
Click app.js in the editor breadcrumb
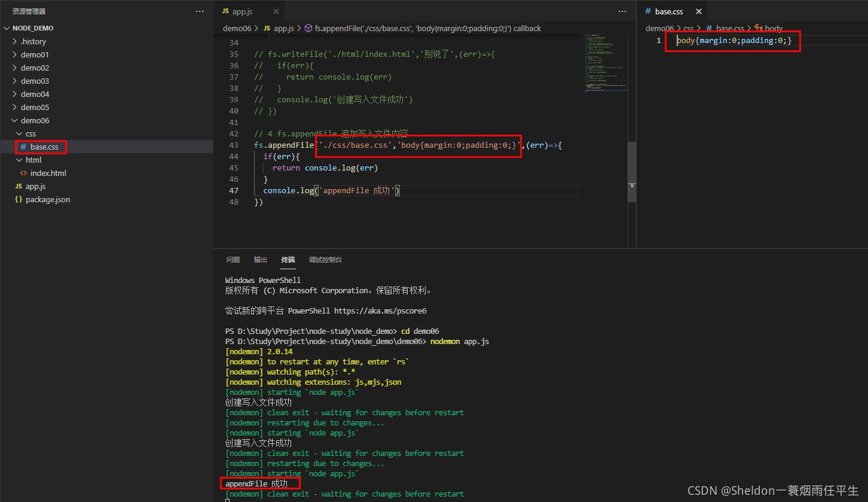[283, 28]
